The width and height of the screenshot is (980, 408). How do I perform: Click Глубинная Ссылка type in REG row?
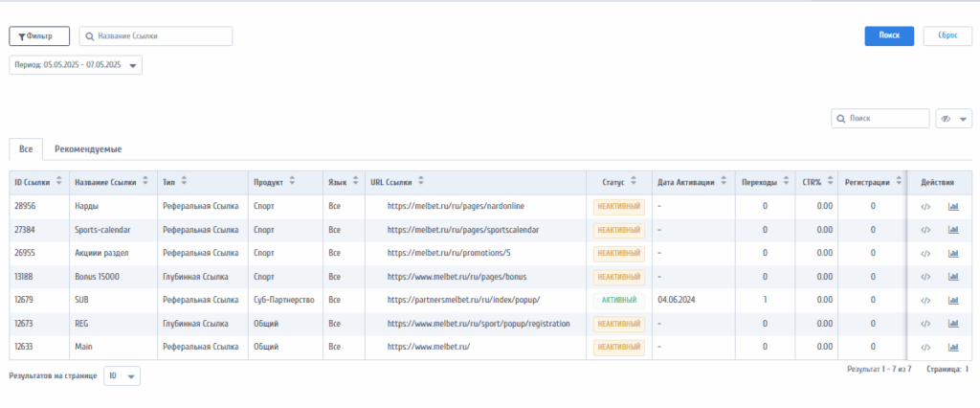(x=195, y=324)
